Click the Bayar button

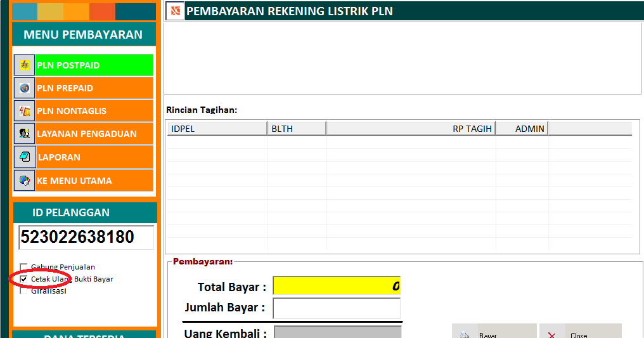pyautogui.click(x=494, y=331)
